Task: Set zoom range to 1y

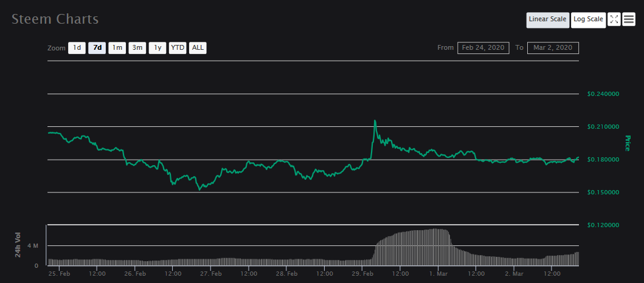Action: click(x=158, y=48)
